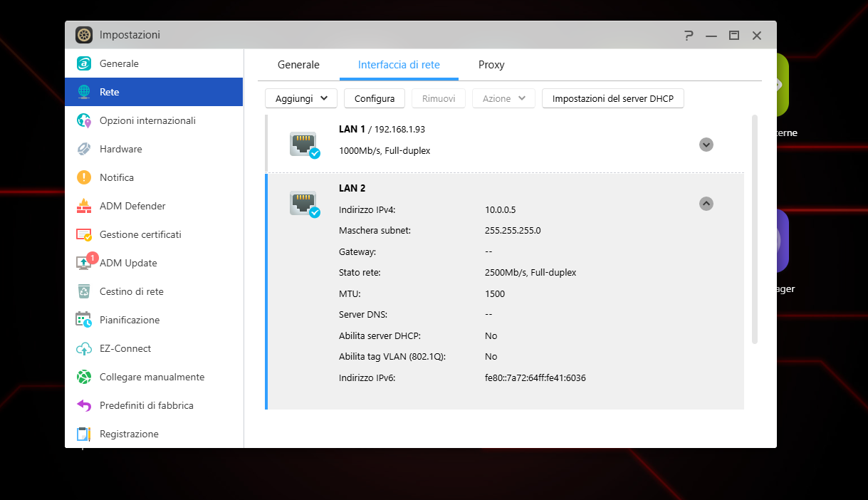Click the EZ-Connect cloud icon
The width and height of the screenshot is (868, 500).
84,348
